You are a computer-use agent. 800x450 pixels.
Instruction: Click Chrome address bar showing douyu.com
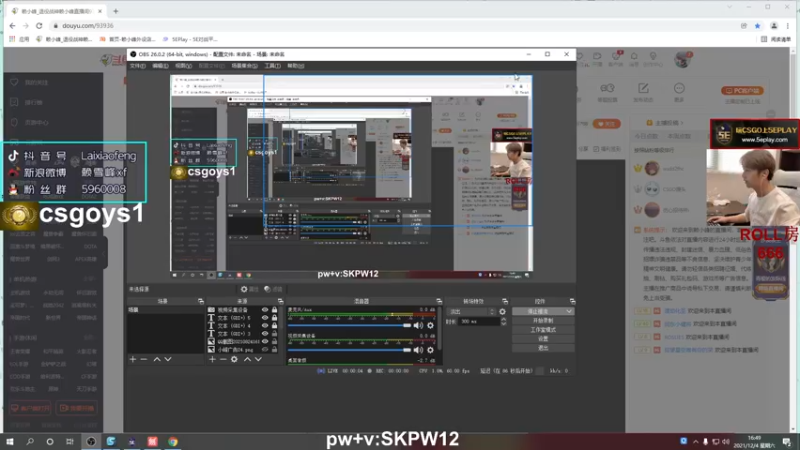point(393,26)
